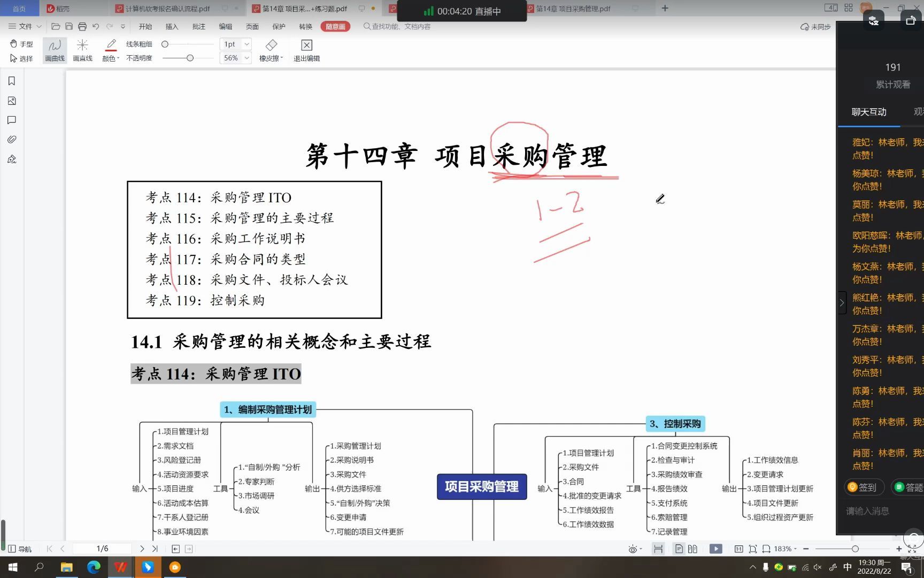Open the thumbnails panel in the sidebar
Image resolution: width=924 pixels, height=578 pixels.
(12, 101)
